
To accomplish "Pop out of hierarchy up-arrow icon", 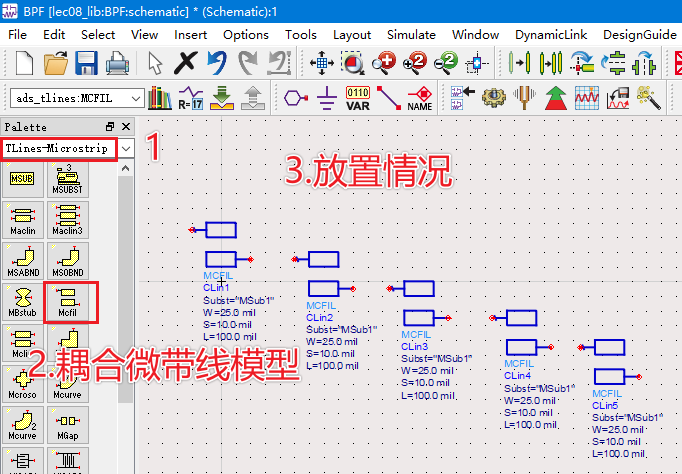I will (x=253, y=98).
